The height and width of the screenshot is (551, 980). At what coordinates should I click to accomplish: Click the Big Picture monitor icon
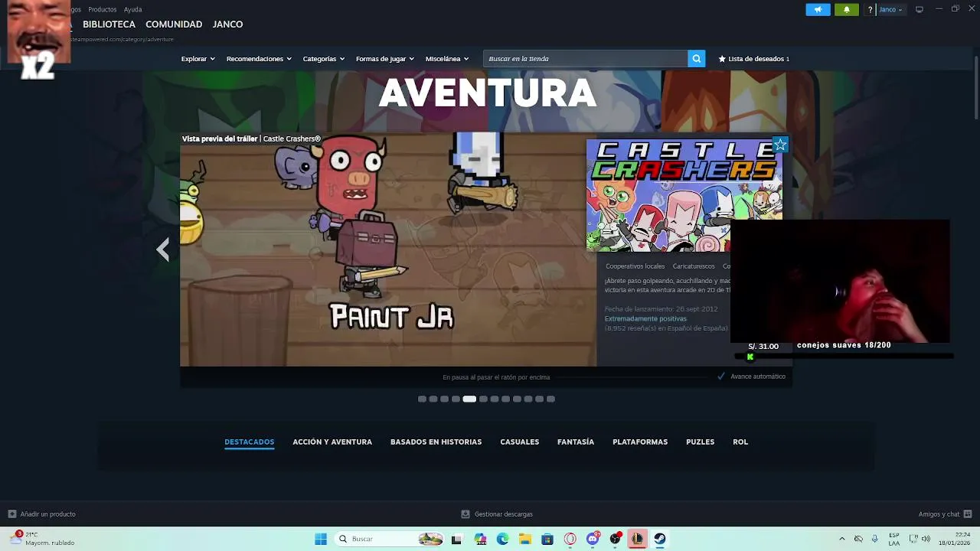(x=920, y=10)
